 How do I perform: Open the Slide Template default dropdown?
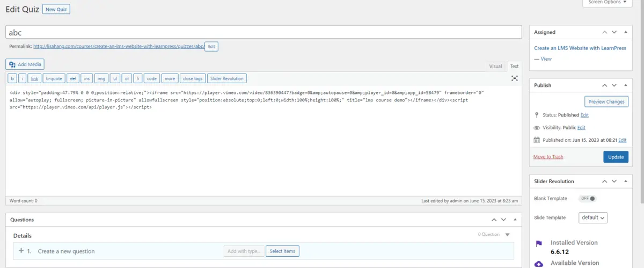click(593, 218)
